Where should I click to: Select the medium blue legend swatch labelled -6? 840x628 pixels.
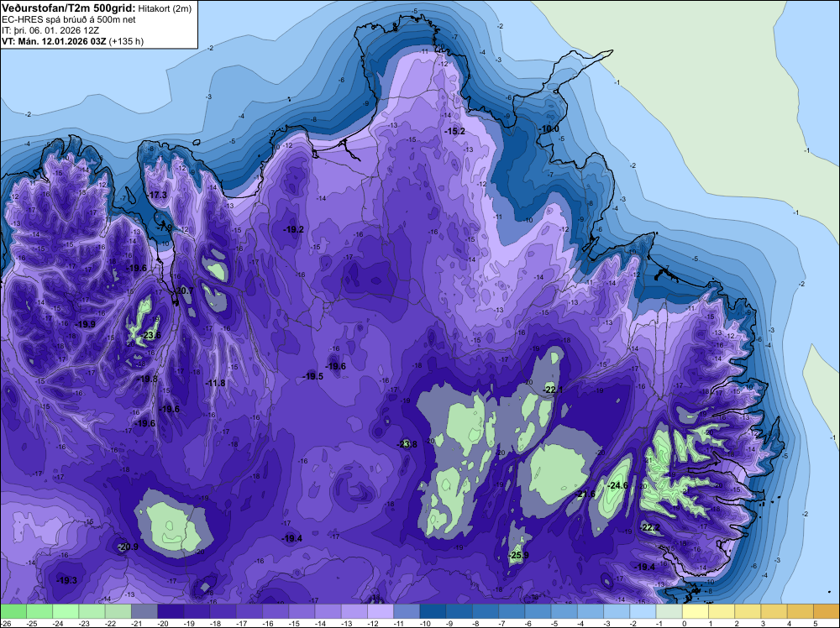tap(538, 611)
